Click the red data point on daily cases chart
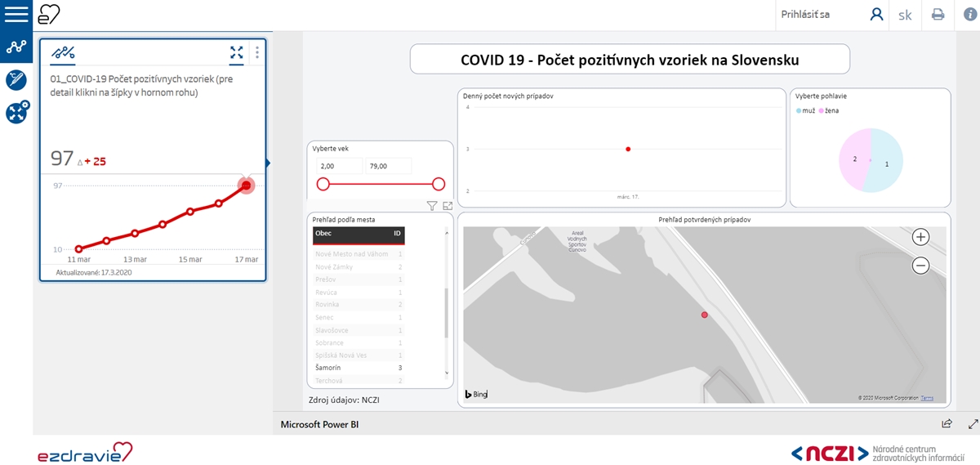980x465 pixels. (628, 149)
